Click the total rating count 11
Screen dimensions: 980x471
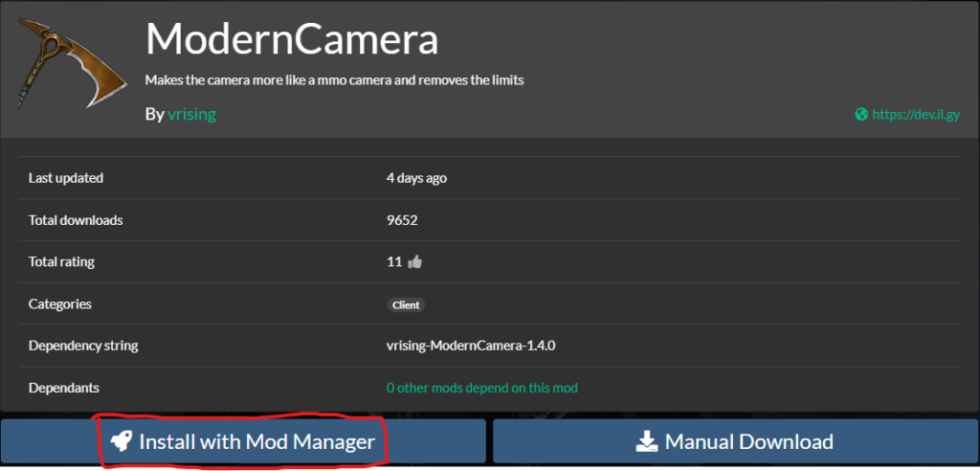coord(394,262)
